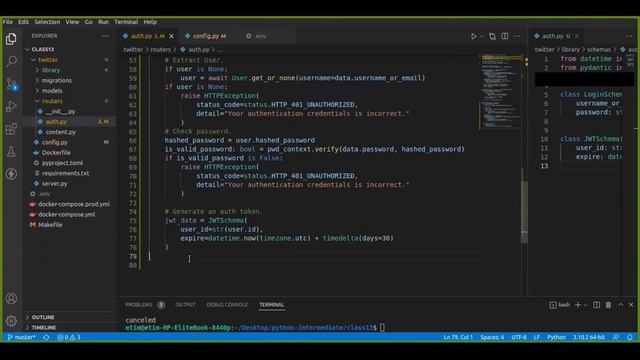Viewport: 640px width, 360px height.
Task: Open the Help menu
Action: 150,22
